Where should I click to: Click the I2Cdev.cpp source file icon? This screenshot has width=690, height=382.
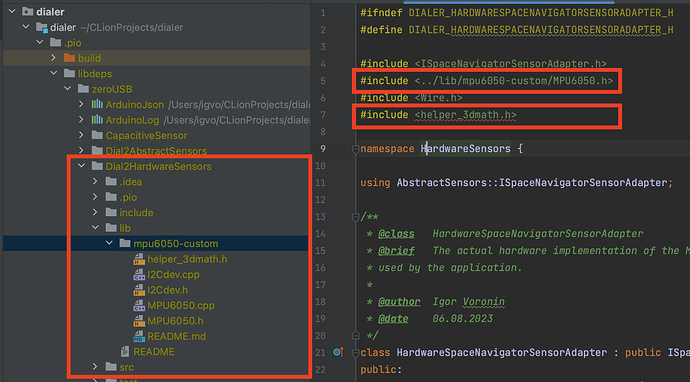coord(139,275)
